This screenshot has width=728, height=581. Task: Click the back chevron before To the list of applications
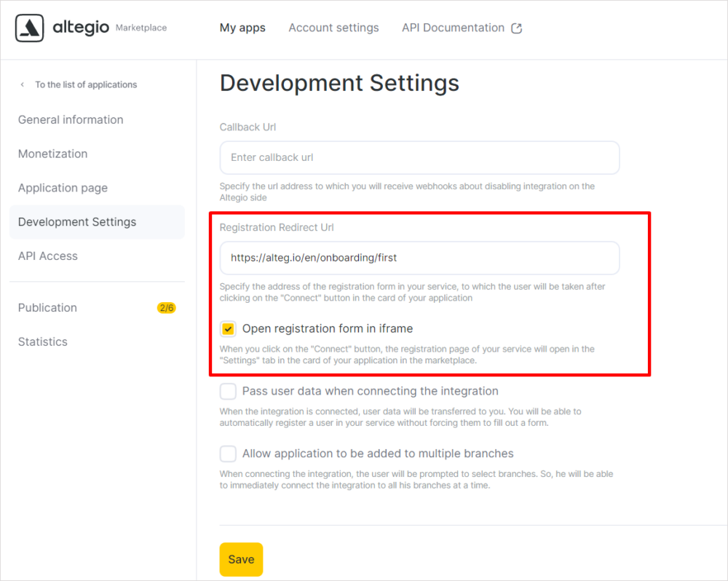click(x=23, y=84)
